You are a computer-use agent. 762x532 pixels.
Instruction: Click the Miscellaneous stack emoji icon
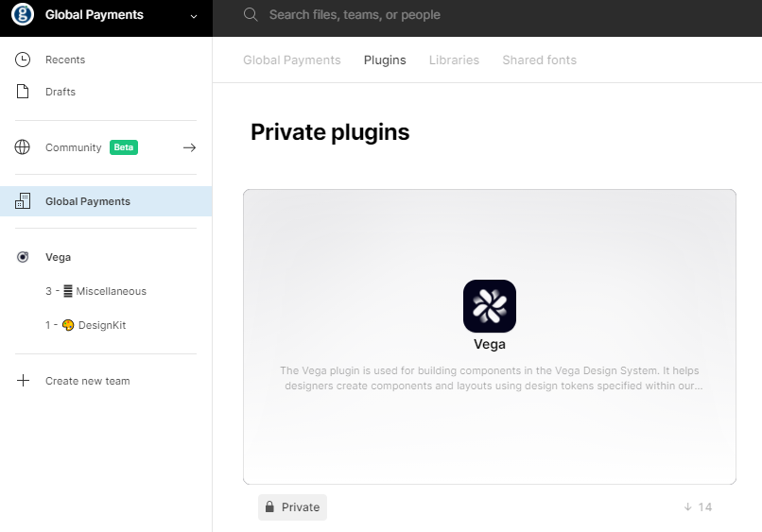click(68, 291)
